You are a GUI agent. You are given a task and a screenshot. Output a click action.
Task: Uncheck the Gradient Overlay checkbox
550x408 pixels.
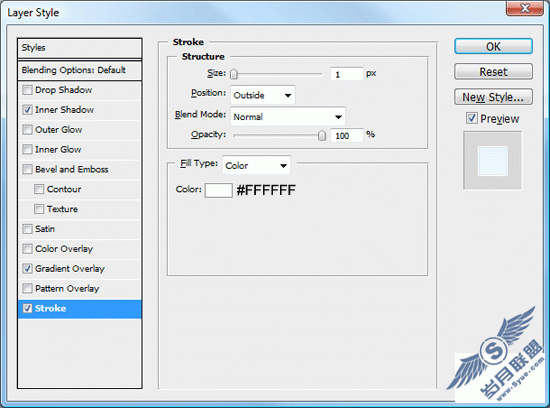[27, 269]
